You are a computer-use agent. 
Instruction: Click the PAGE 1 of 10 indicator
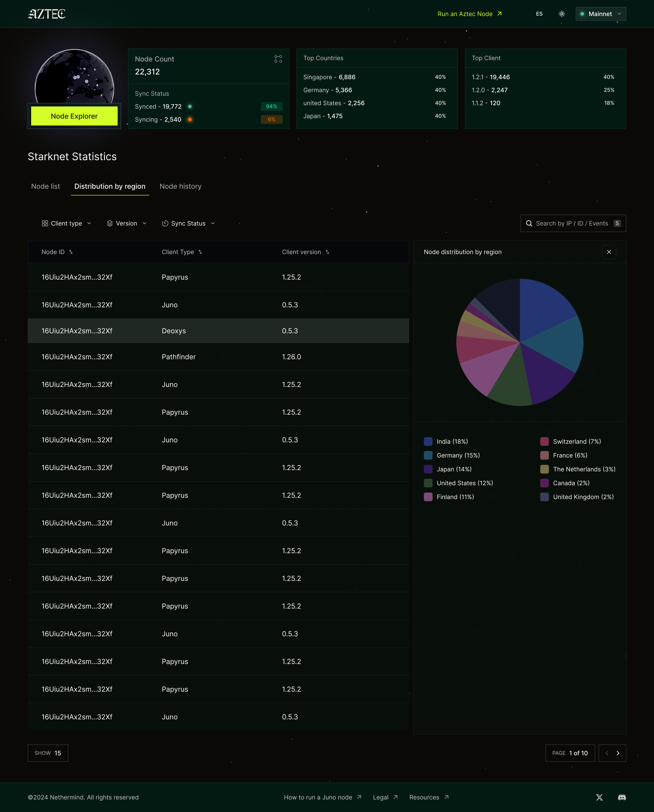[x=570, y=753]
